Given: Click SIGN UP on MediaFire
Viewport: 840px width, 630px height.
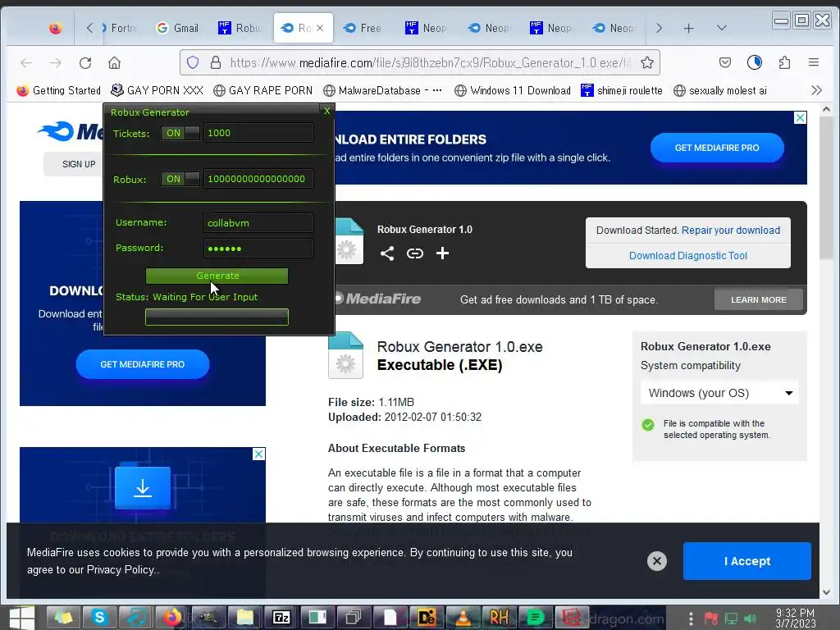Looking at the screenshot, I should coord(79,164).
